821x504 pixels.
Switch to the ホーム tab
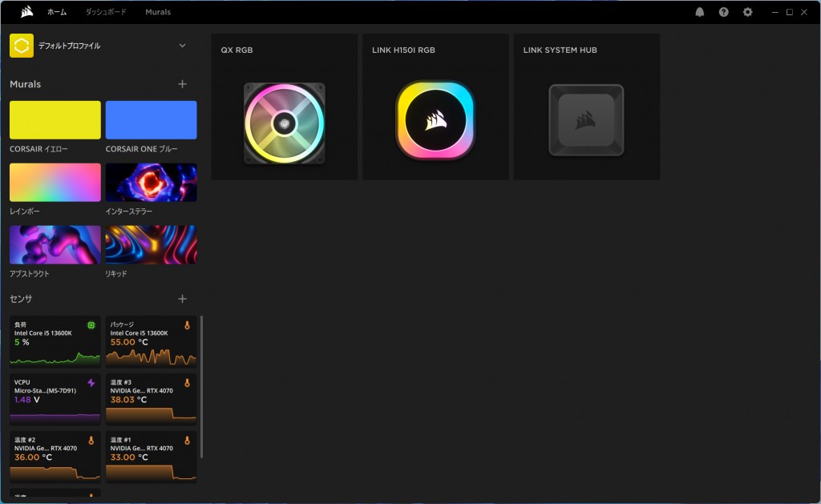pos(57,12)
